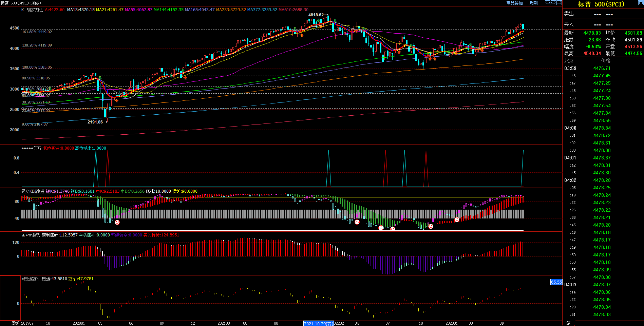Click the 65.55 value tag on price axis

556,282
